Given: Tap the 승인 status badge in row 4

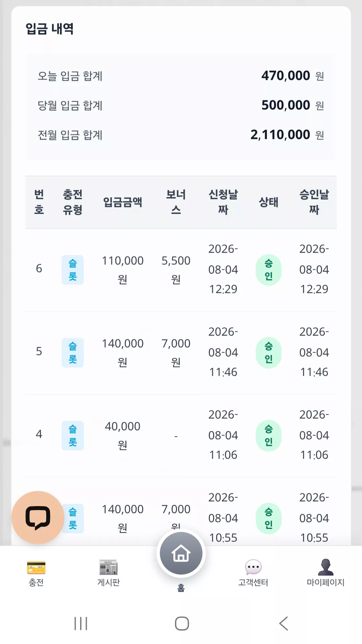Looking at the screenshot, I should (269, 436).
